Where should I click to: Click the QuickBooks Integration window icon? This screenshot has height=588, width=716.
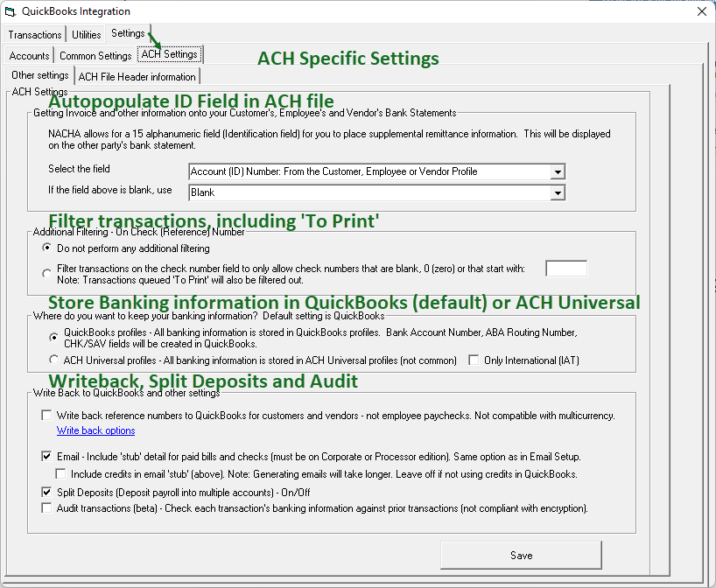pyautogui.click(x=10, y=11)
